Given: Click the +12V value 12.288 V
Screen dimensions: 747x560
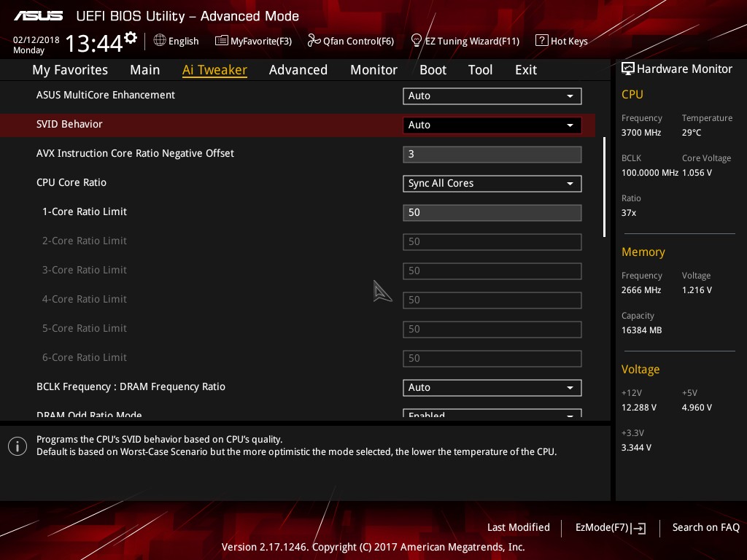Looking at the screenshot, I should pos(639,408).
